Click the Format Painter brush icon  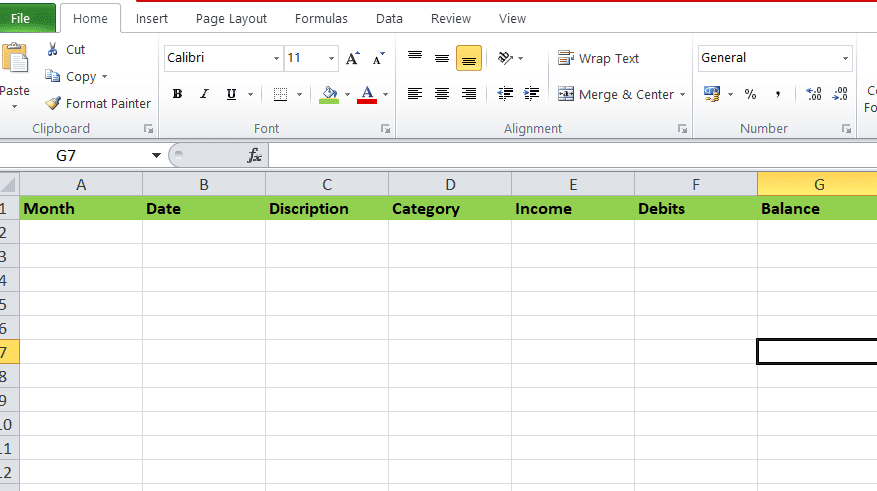click(53, 103)
